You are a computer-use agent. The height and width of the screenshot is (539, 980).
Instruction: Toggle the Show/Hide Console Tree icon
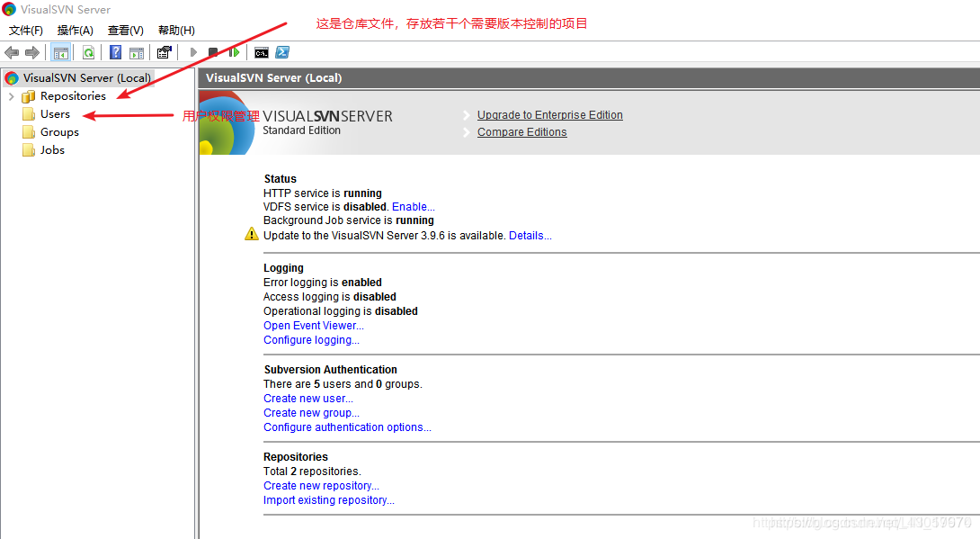[x=60, y=52]
